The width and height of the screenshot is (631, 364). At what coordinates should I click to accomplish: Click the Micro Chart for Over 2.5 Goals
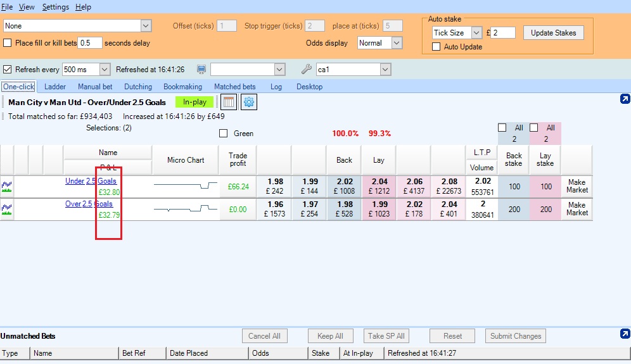(x=186, y=209)
